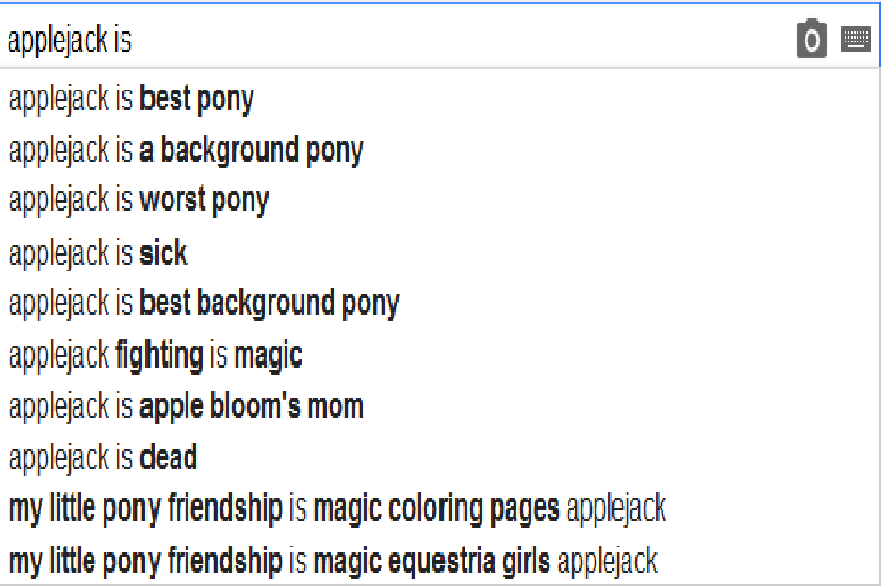Select suggestion 'applejack is best pony'
Screen dimensions: 881x588
click(132, 99)
